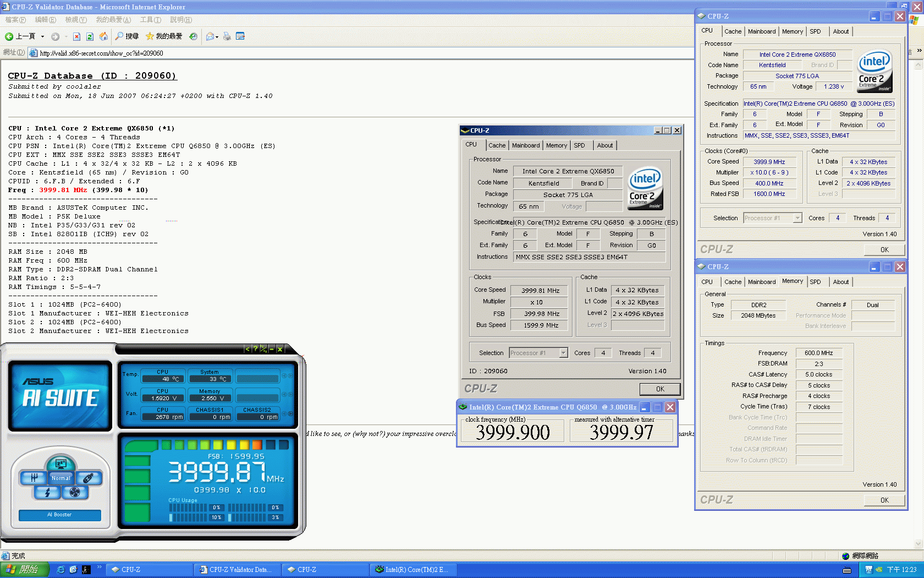Click the Memory 2.550 V voltage reading
Viewport: 924px width, 578px height.
[210, 399]
